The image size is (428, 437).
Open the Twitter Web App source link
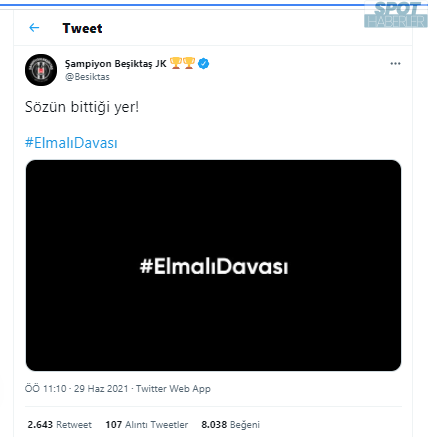(x=173, y=389)
